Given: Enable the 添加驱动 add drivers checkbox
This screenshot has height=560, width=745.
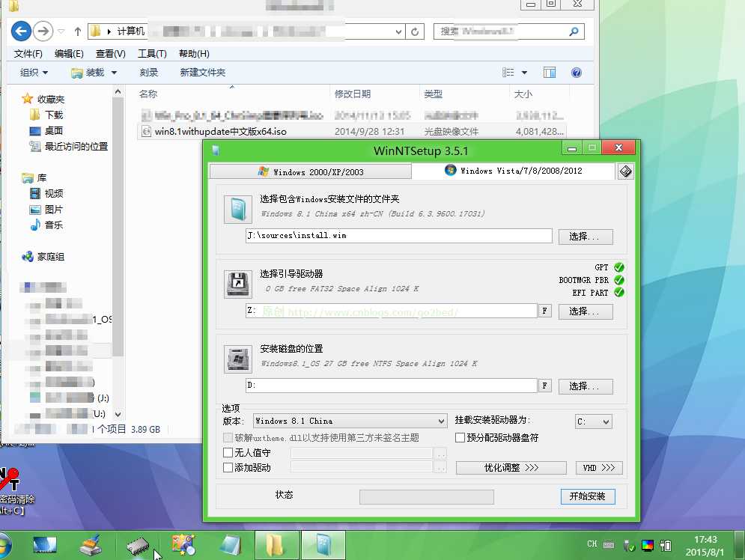Looking at the screenshot, I should pyautogui.click(x=228, y=468).
